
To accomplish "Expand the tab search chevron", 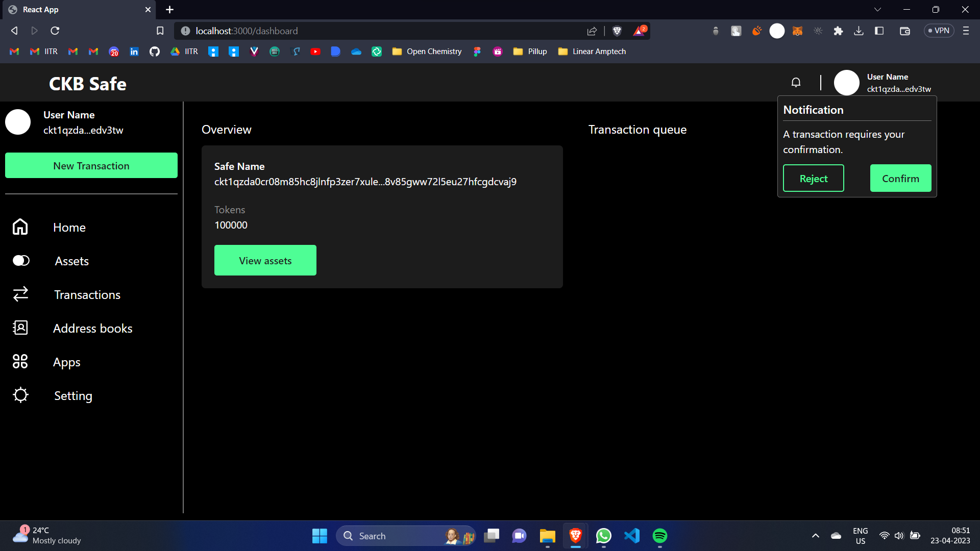I will point(877,10).
